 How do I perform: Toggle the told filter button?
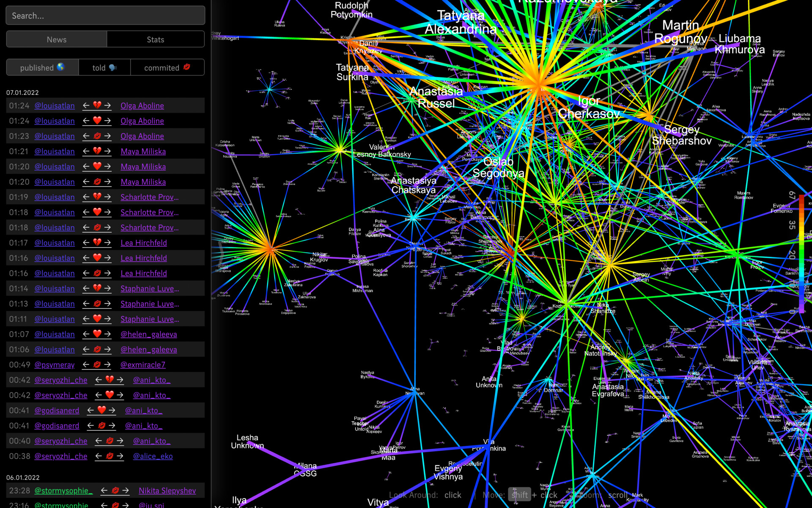pos(104,67)
